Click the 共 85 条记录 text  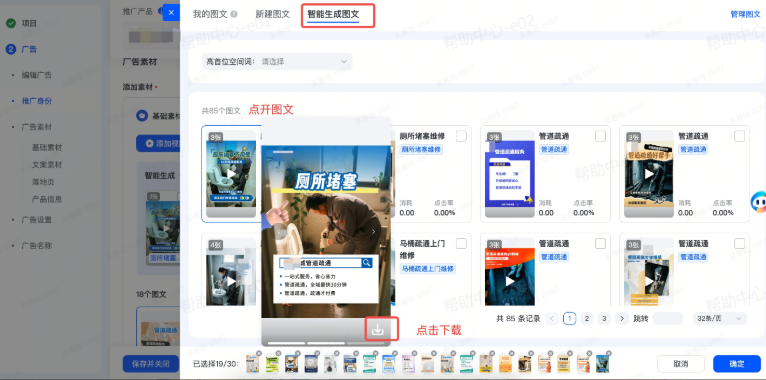pyautogui.click(x=518, y=318)
